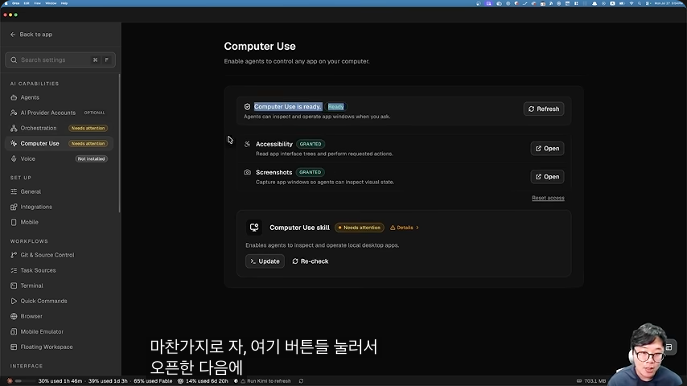Screen dimensions: 687x386
Task: Open Screenshots permission settings
Action: [x=547, y=177]
